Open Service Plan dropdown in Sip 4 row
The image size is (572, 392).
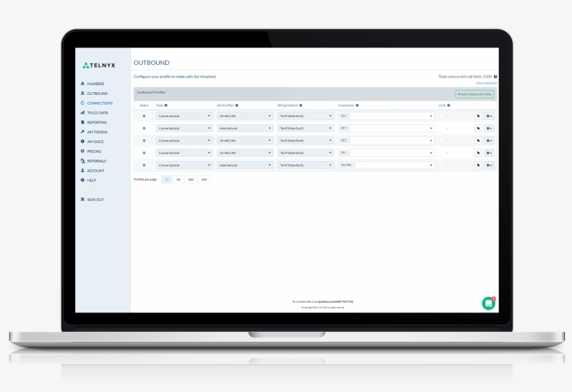point(245,116)
